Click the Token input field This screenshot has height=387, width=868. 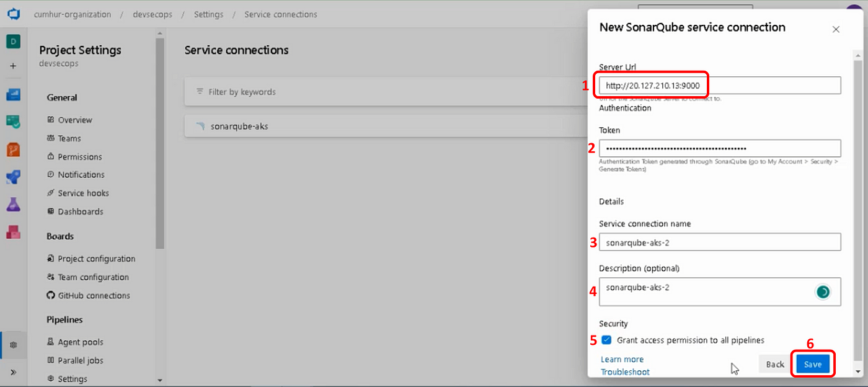pyautogui.click(x=720, y=148)
